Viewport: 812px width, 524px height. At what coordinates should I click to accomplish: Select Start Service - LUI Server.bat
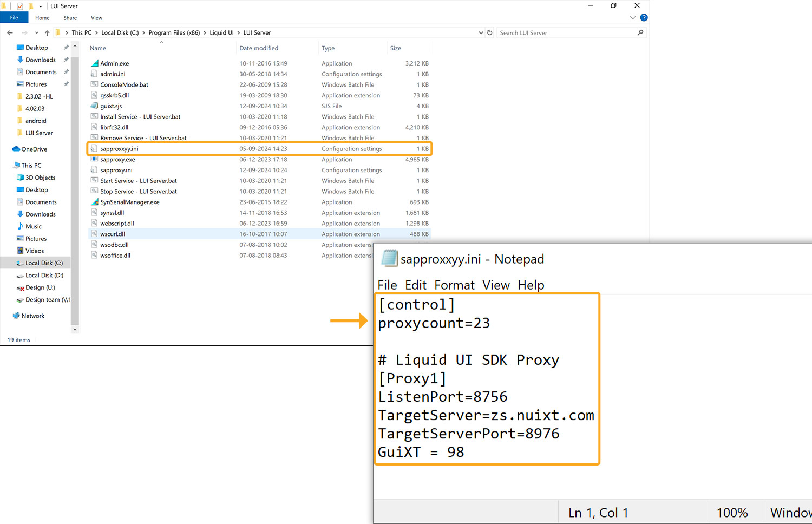pos(139,181)
